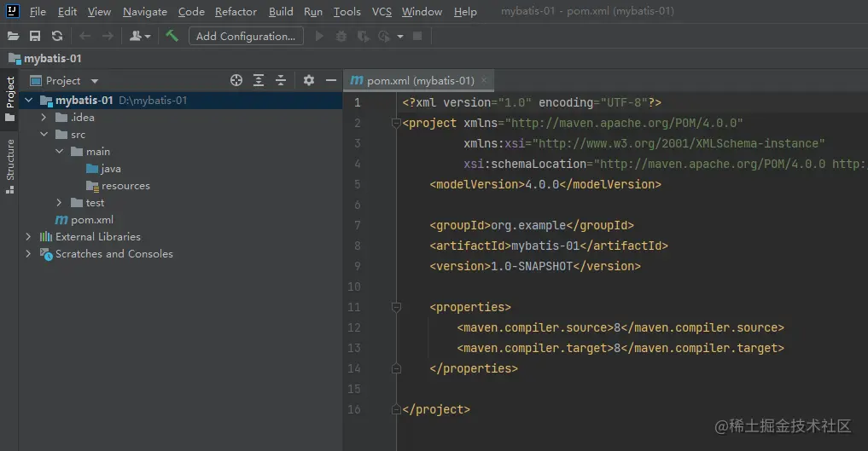Click the artifactId mybatis-01 text
This screenshot has width=868, height=451.
(545, 246)
